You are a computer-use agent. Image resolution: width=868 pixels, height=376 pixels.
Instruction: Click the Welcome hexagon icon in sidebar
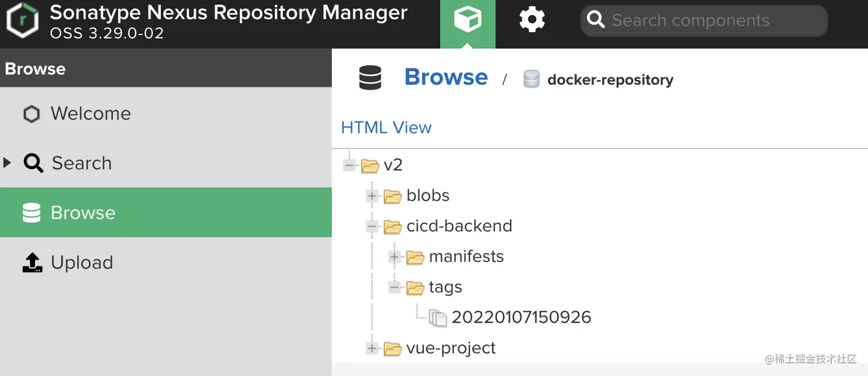pos(31,114)
